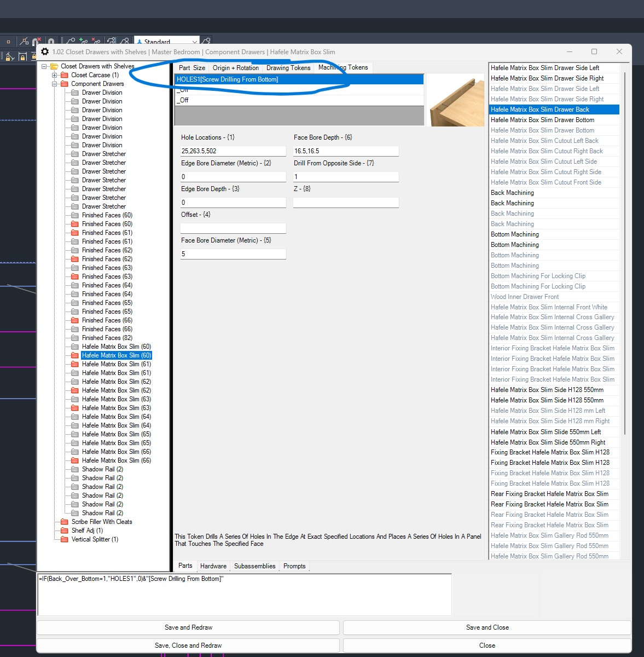Click the second padlock icon with dimension lines
Image resolution: width=644 pixels, height=657 pixels.
(22, 56)
